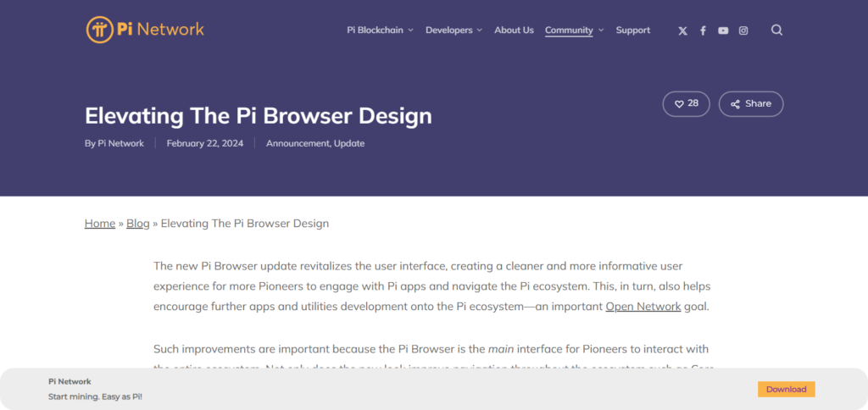Open the Announcement category link

tap(298, 143)
